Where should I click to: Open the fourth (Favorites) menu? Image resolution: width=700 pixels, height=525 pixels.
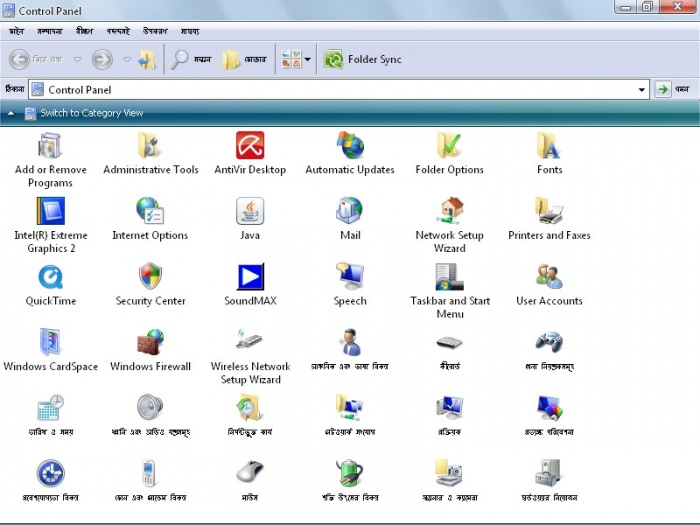(118, 31)
